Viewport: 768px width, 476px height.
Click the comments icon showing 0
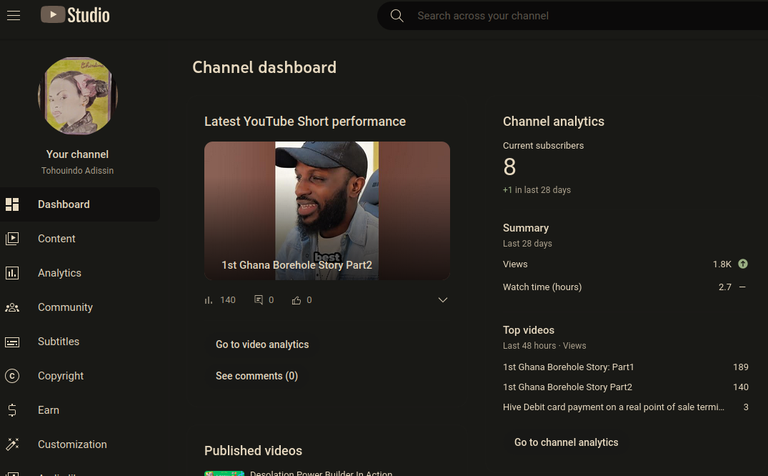tap(258, 300)
